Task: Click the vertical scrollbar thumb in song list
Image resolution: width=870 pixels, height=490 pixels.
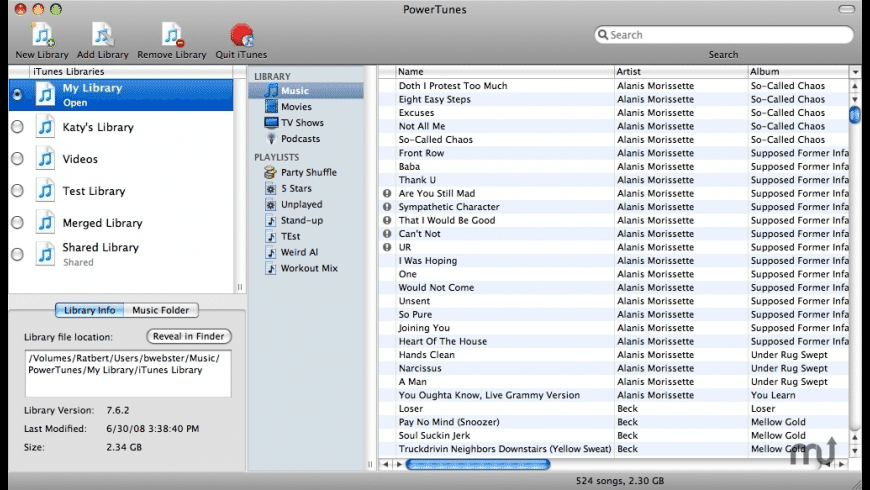Action: [855, 115]
